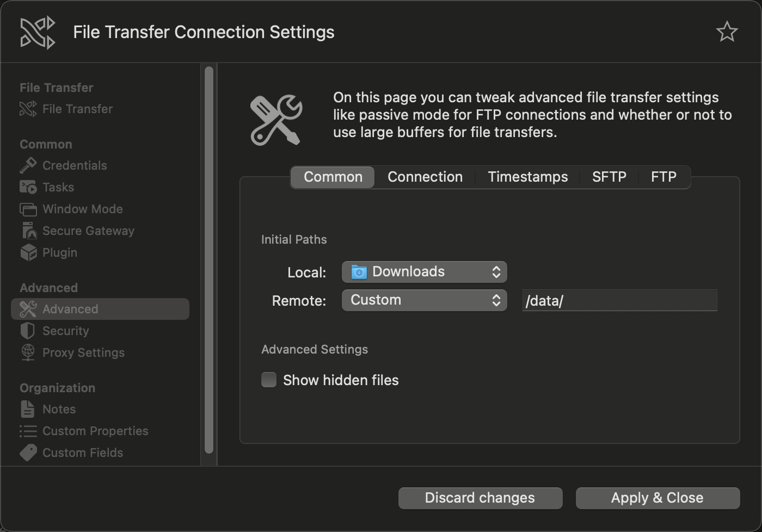Open the Local path Downloads dropdown
Screen dimensions: 762x532
point(424,272)
